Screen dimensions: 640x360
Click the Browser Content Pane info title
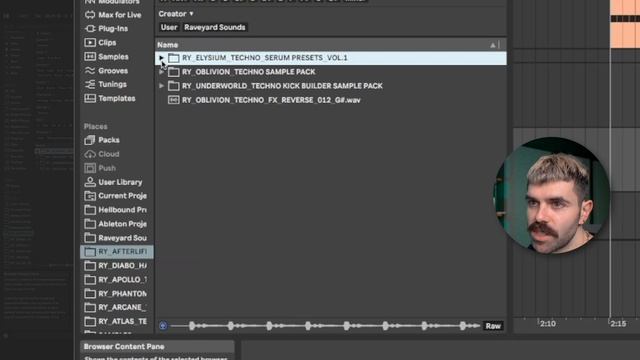(x=124, y=347)
